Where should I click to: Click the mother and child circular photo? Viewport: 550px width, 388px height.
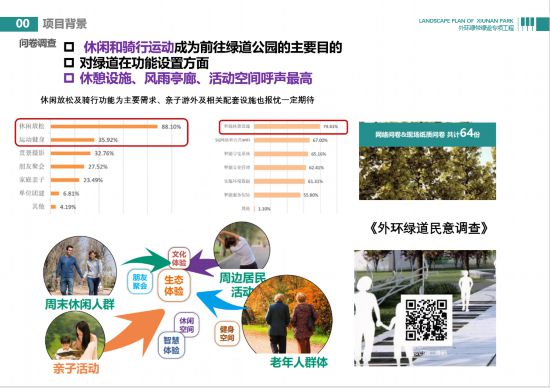tap(75, 336)
